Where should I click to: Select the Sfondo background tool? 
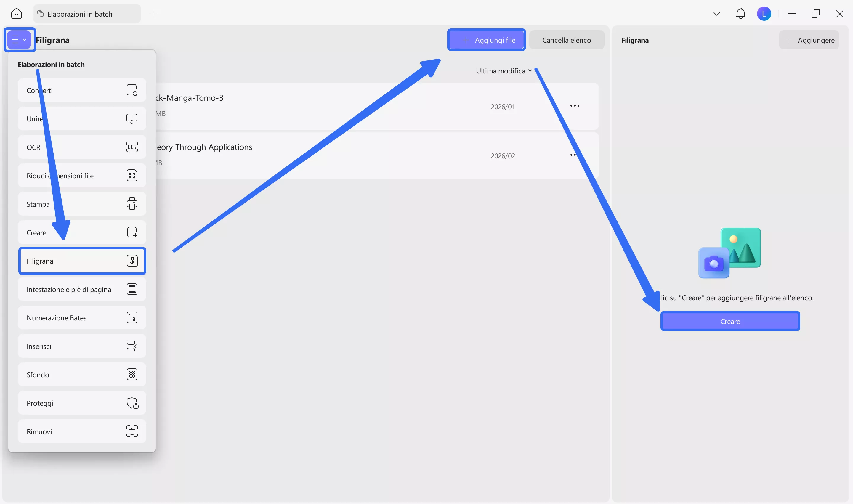pyautogui.click(x=82, y=374)
